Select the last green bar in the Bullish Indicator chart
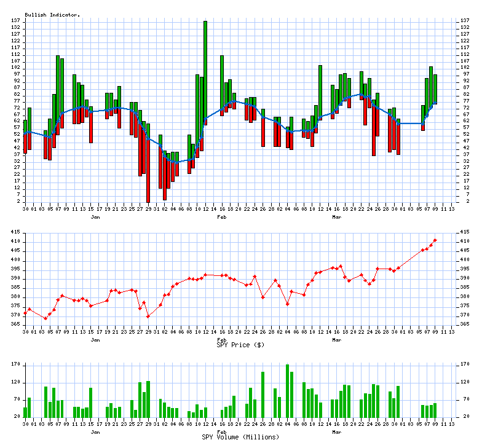This screenshot has width=482, height=448. pyautogui.click(x=435, y=89)
